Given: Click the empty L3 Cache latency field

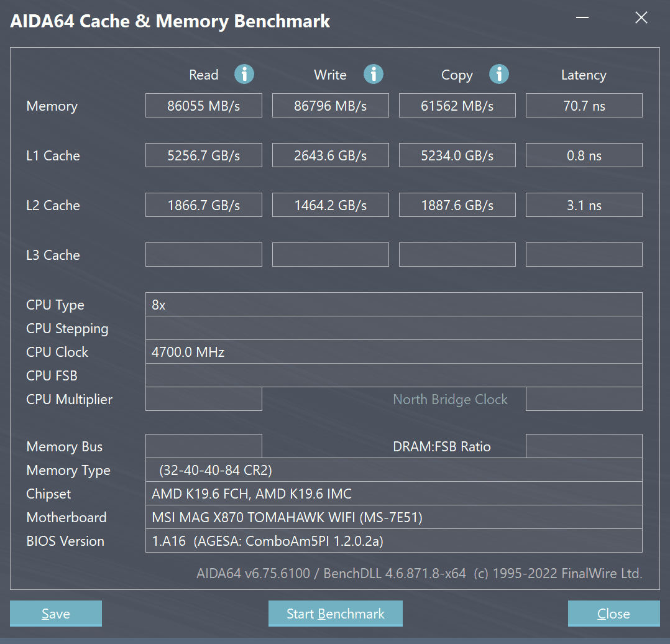Looking at the screenshot, I should coord(584,255).
